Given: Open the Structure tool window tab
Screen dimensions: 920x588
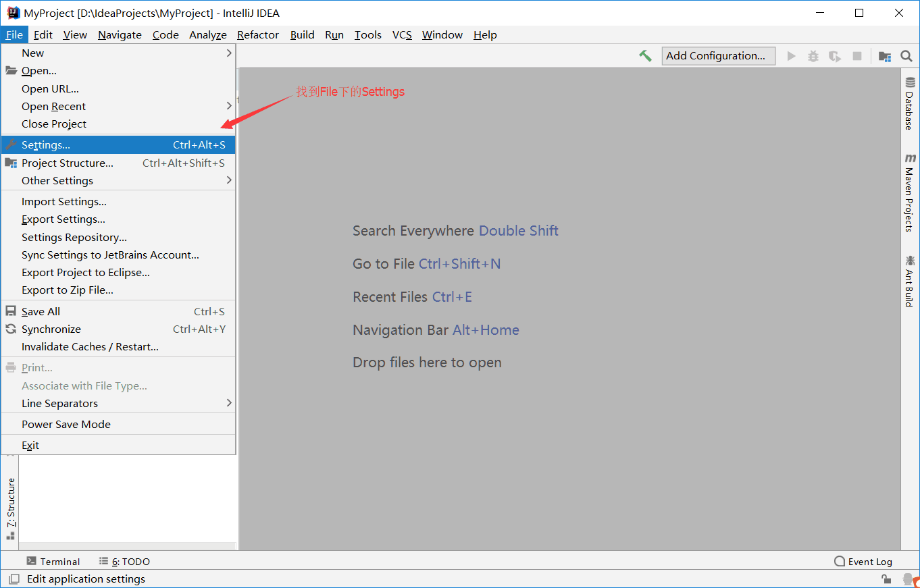Looking at the screenshot, I should pyautogui.click(x=10, y=509).
